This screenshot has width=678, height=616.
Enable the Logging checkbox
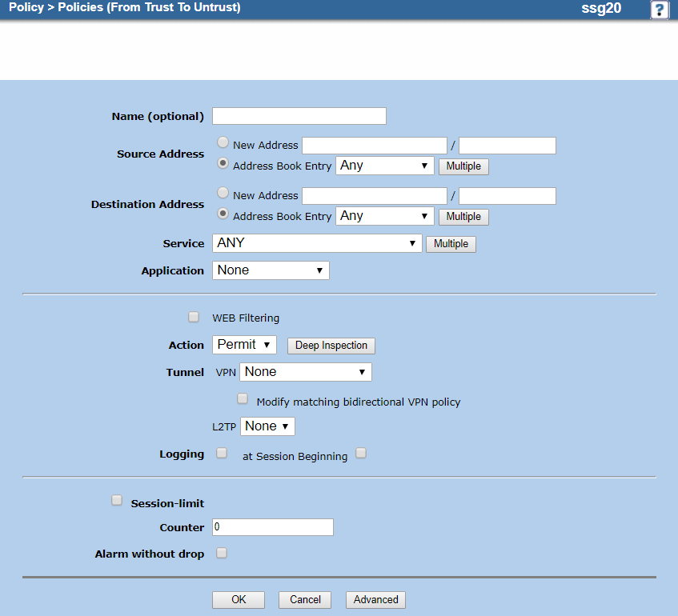click(x=222, y=453)
